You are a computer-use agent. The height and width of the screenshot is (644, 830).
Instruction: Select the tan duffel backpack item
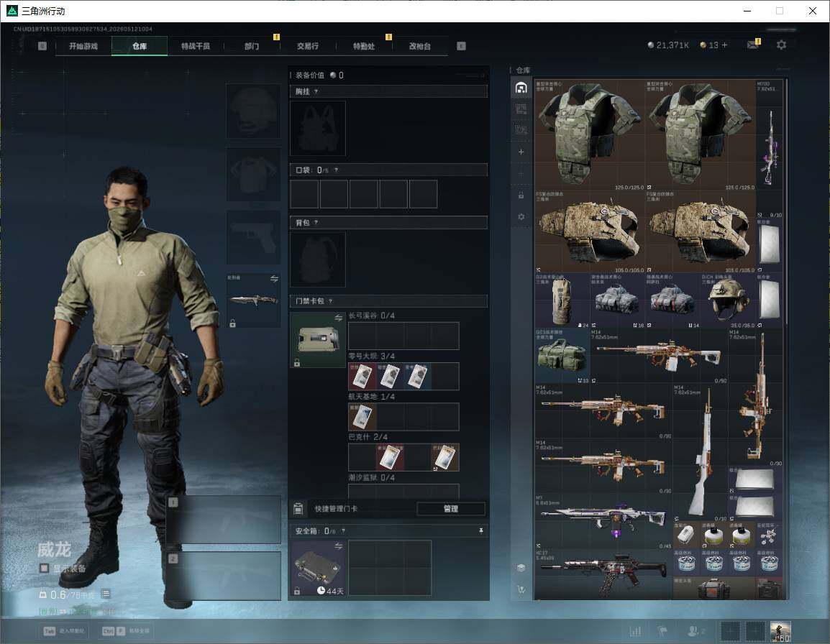point(562,300)
